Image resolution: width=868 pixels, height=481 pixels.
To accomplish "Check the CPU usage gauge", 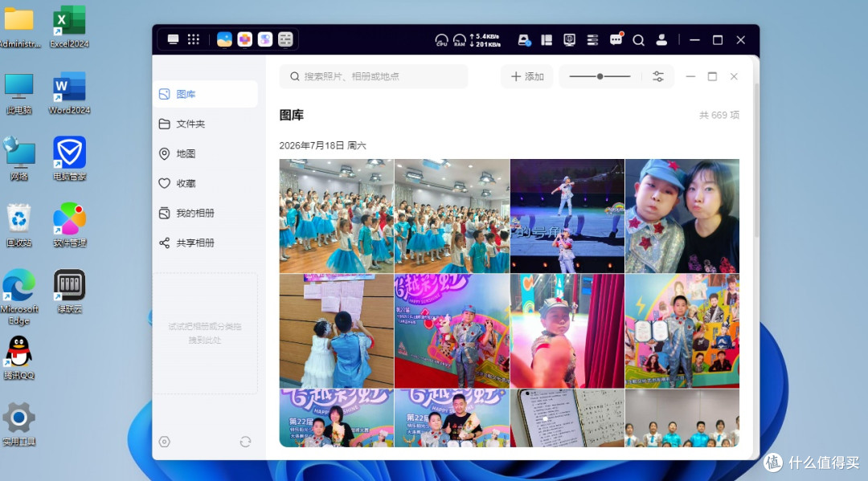I will pos(441,40).
